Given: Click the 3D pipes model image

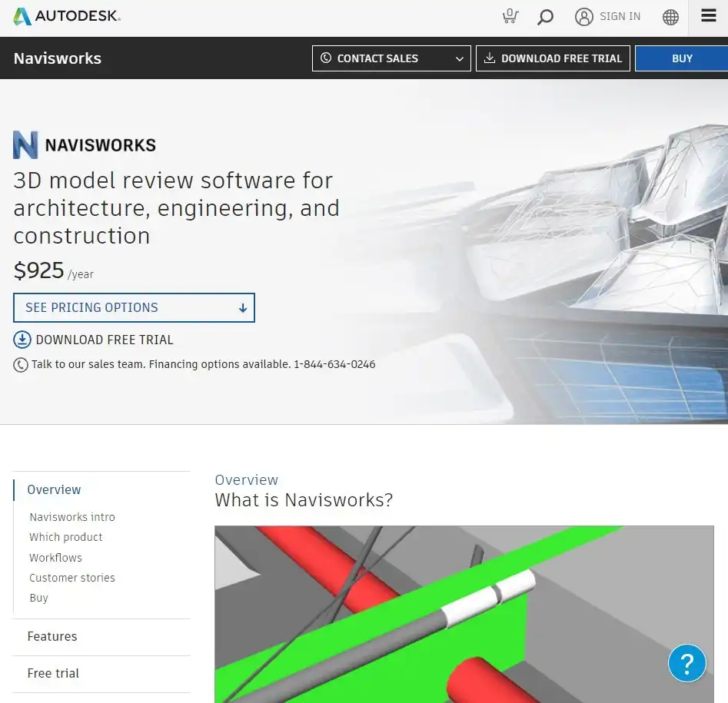Looking at the screenshot, I should pos(464,614).
